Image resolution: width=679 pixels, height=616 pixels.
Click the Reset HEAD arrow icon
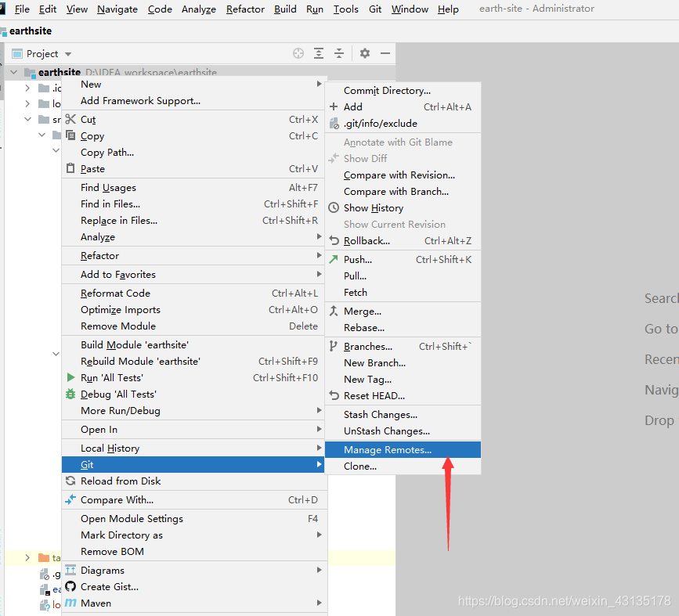click(334, 395)
